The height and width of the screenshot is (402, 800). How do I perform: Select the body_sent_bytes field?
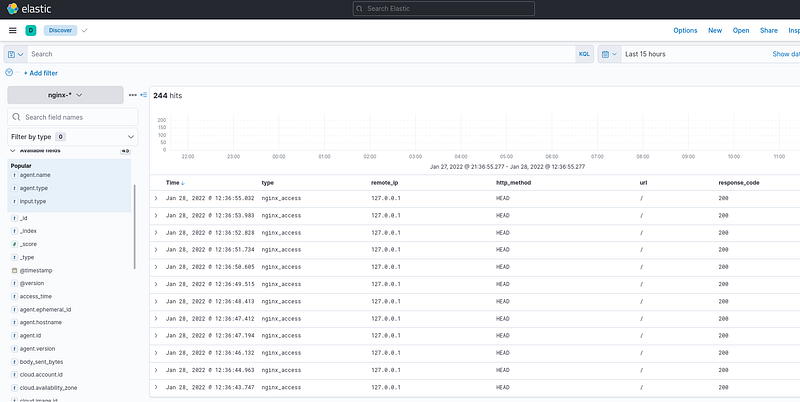click(41, 362)
